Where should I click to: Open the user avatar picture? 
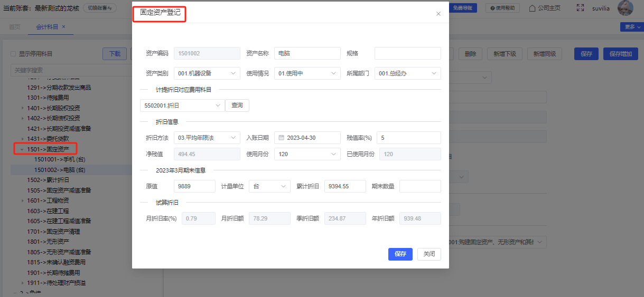[x=626, y=8]
